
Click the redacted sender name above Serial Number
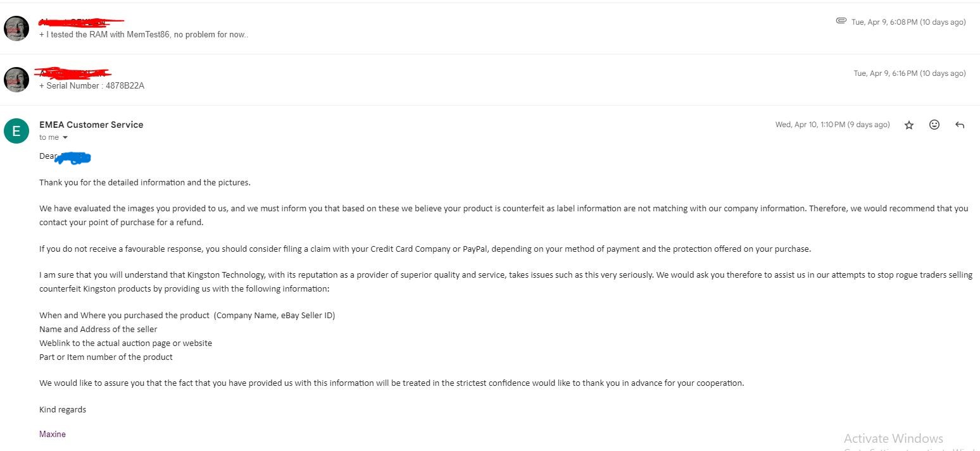(x=73, y=73)
